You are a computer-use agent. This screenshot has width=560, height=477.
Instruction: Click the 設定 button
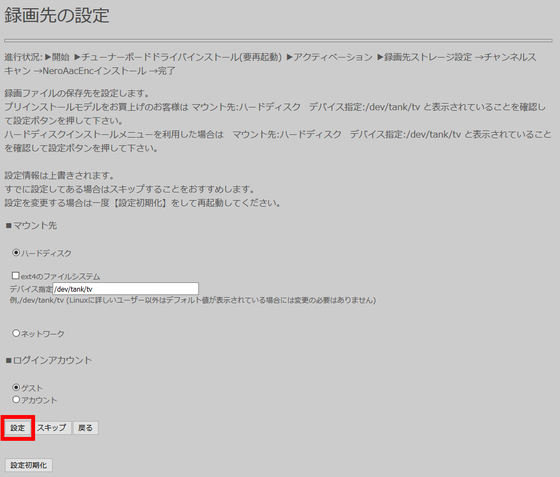point(18,428)
